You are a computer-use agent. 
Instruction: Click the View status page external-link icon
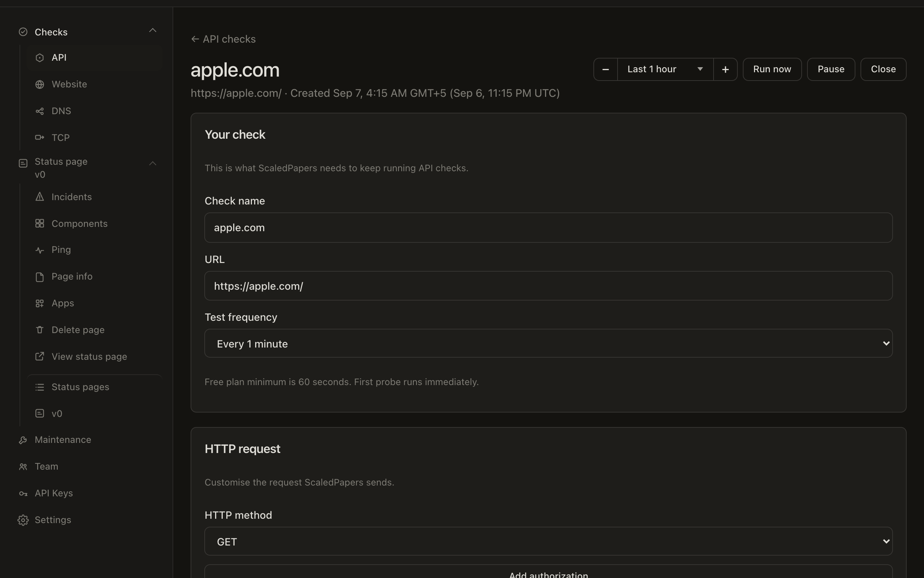click(40, 357)
